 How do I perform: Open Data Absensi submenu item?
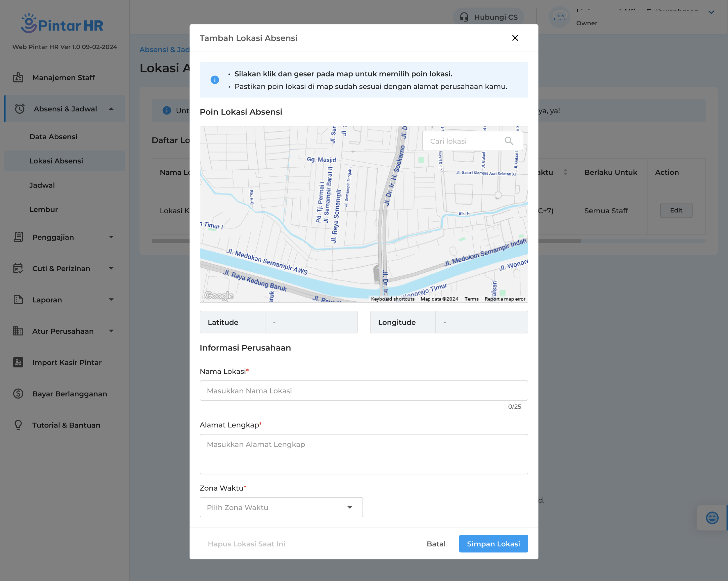(x=53, y=137)
